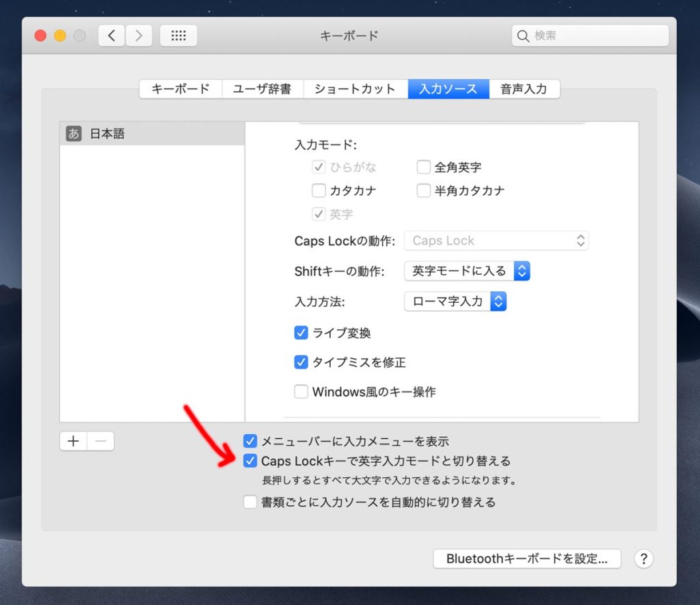700x605 pixels.
Task: Enable the 半角カタカナ checkbox
Action: pos(423,191)
